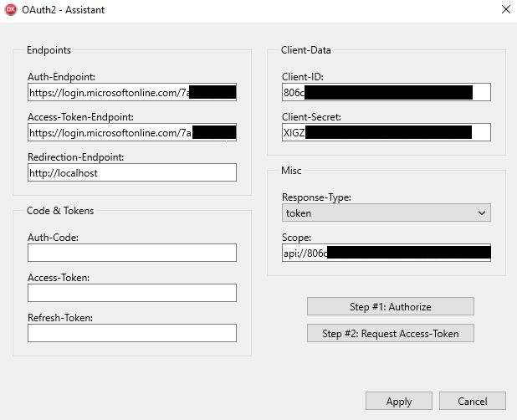Focus the empty Auth-Code field
The width and height of the screenshot is (517, 420).
(x=132, y=253)
